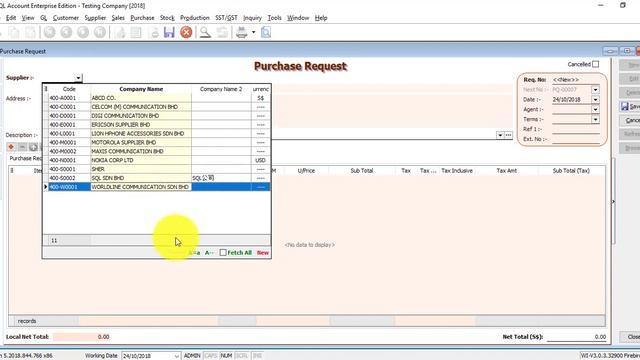The image size is (640, 360).
Task: Open the Purchase menu
Action: pyautogui.click(x=142, y=18)
